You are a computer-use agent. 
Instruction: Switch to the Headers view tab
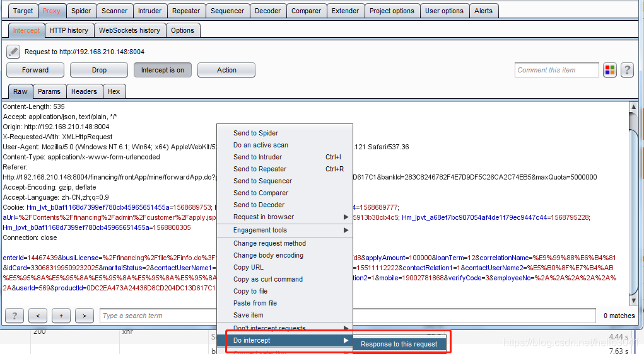coord(84,91)
